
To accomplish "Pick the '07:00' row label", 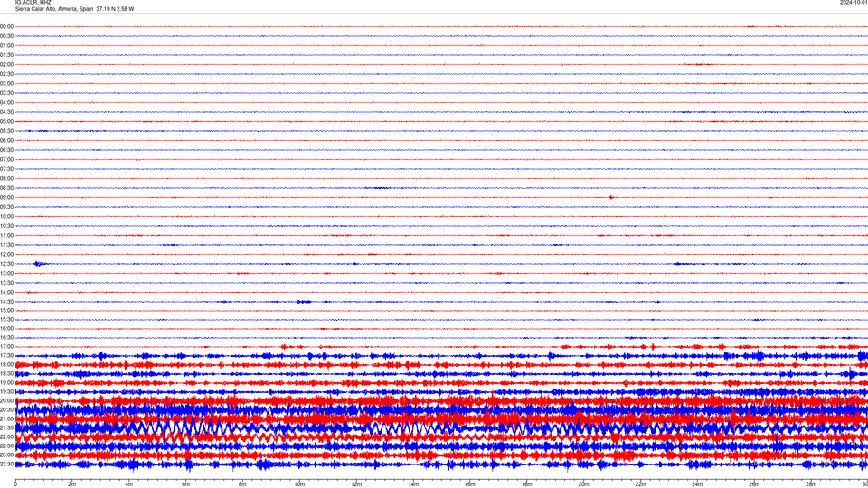I will [x=6, y=159].
